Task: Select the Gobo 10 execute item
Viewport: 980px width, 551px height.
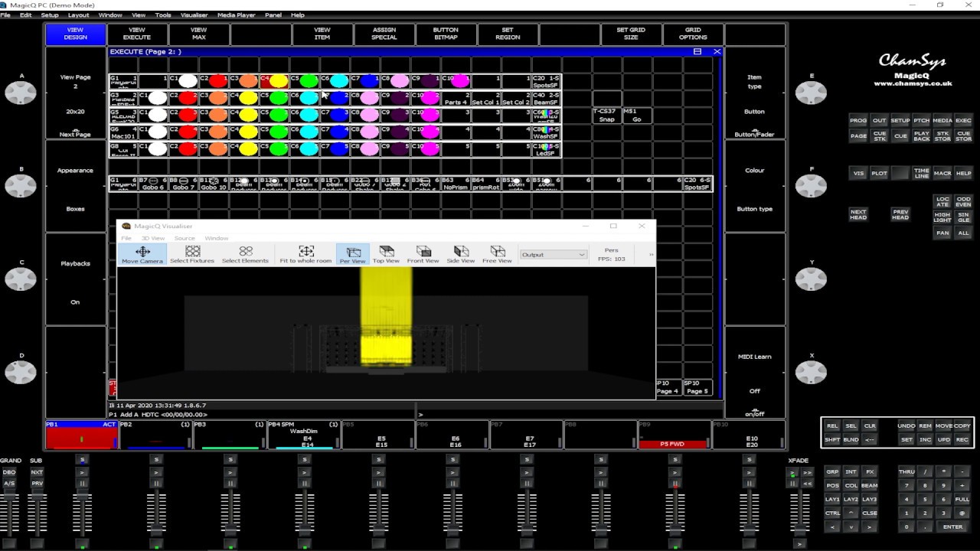Action: (214, 184)
